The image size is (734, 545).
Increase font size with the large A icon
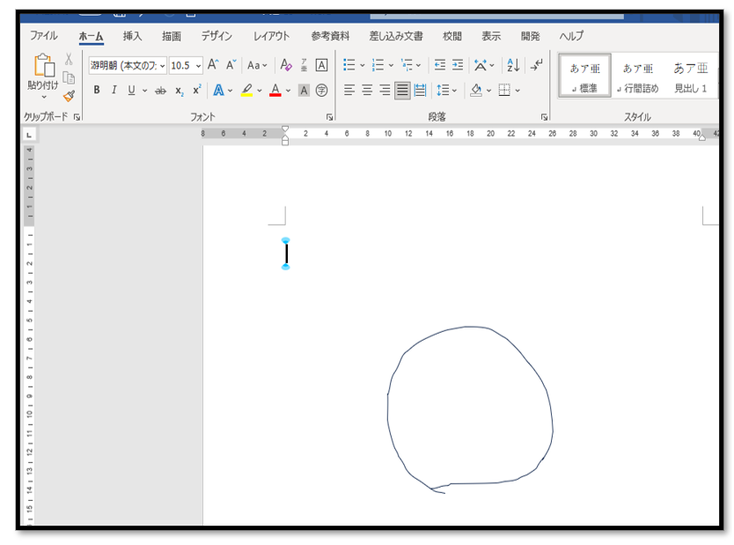tap(213, 65)
